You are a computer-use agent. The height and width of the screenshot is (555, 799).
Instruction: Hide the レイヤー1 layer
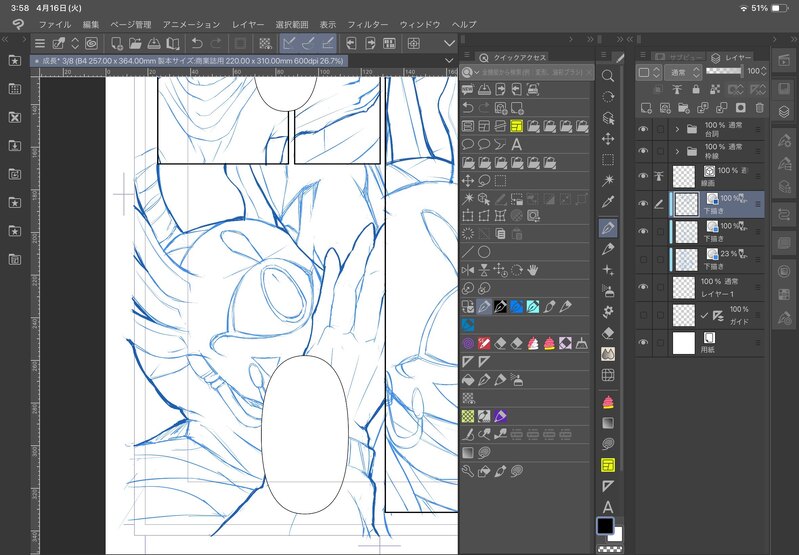pos(643,288)
